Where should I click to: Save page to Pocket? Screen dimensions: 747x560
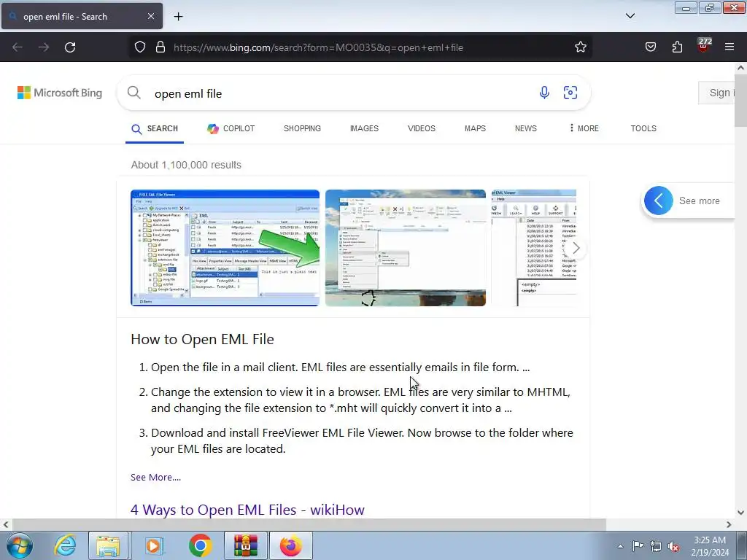point(651,47)
